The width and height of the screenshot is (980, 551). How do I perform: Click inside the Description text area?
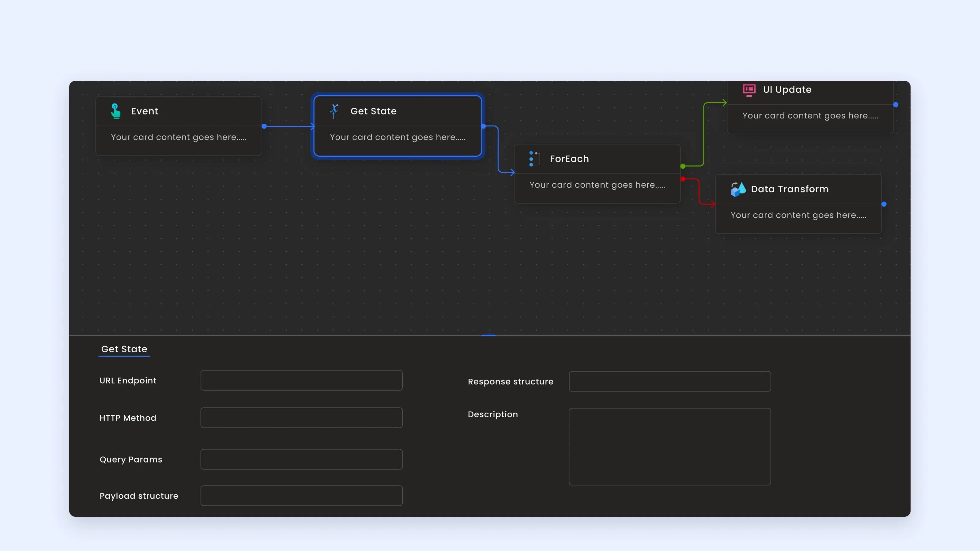pyautogui.click(x=669, y=446)
